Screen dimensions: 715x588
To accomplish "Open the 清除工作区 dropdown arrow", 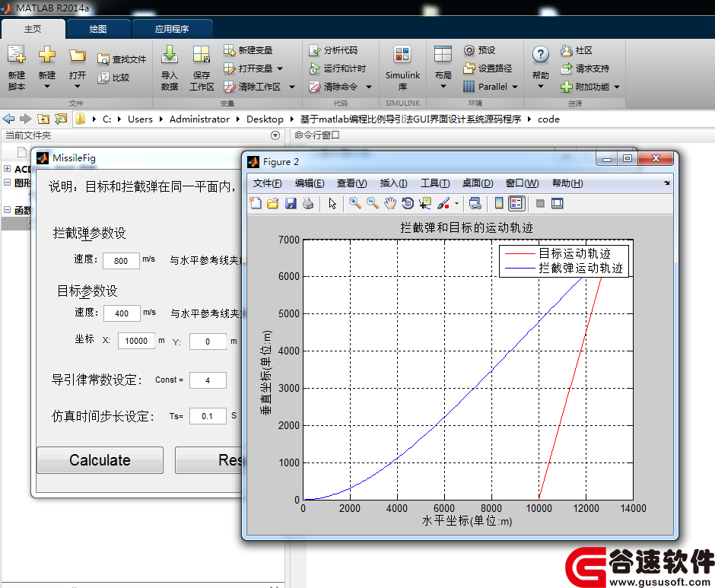I will [292, 87].
